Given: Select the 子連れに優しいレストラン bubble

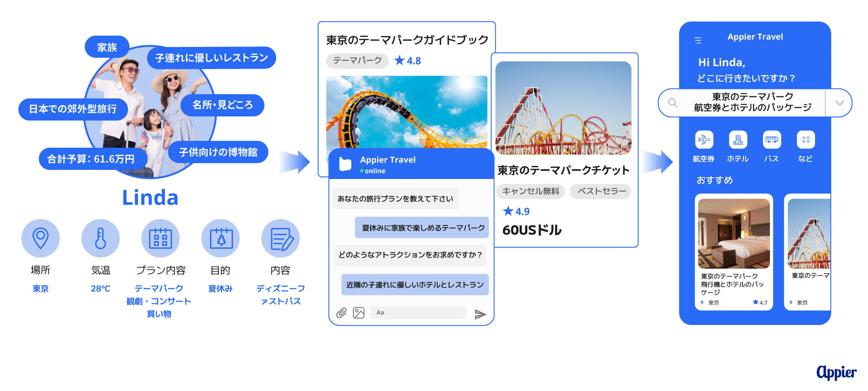Looking at the screenshot, I should (211, 58).
